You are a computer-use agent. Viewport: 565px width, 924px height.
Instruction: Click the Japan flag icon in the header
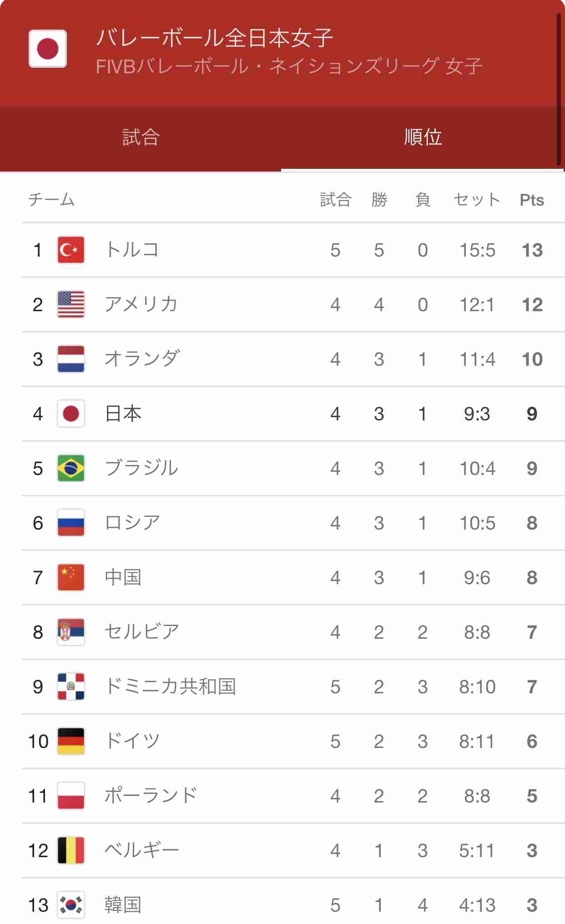tap(48, 49)
